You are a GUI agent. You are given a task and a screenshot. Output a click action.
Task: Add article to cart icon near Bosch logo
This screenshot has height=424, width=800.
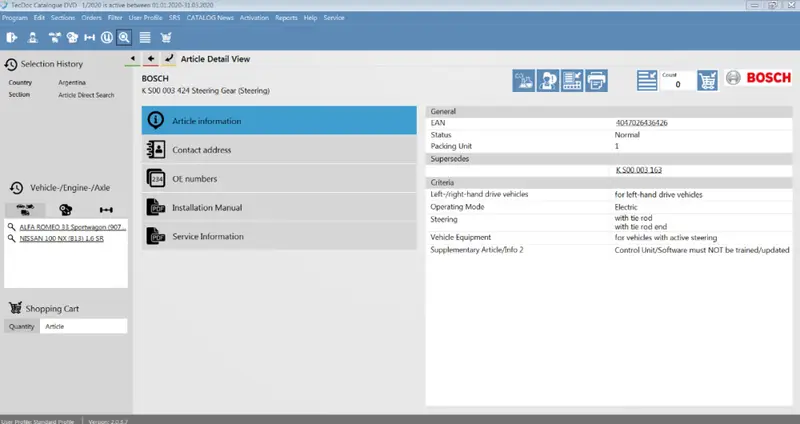707,81
